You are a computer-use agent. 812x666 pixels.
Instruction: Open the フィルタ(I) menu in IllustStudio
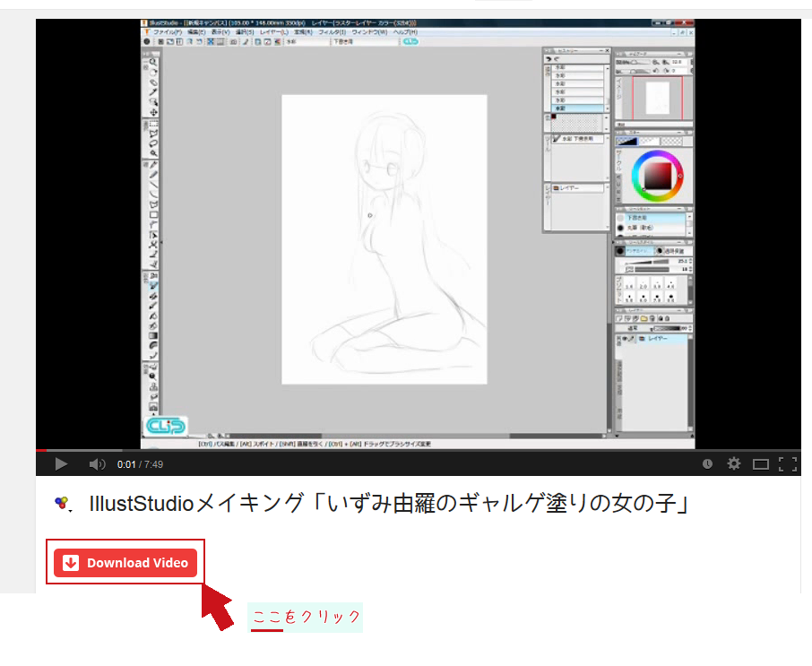332,32
